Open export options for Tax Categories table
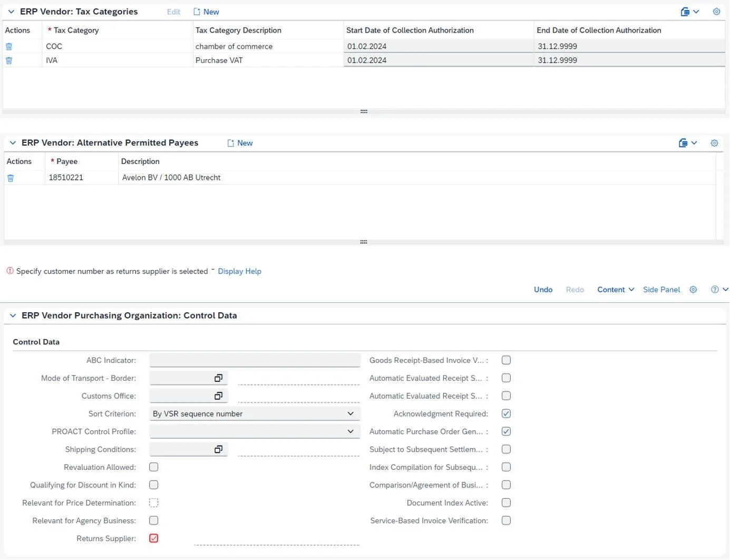This screenshot has height=560, width=730. [x=685, y=11]
